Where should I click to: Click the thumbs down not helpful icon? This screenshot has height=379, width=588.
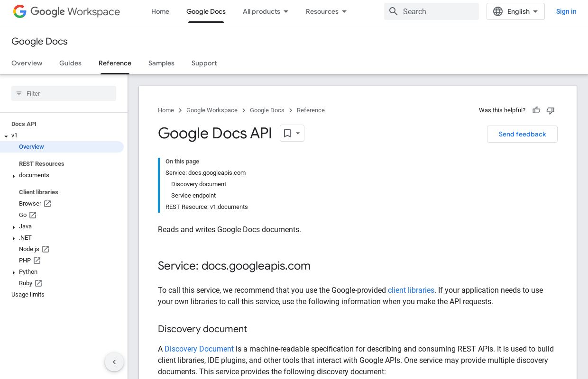pos(551,110)
